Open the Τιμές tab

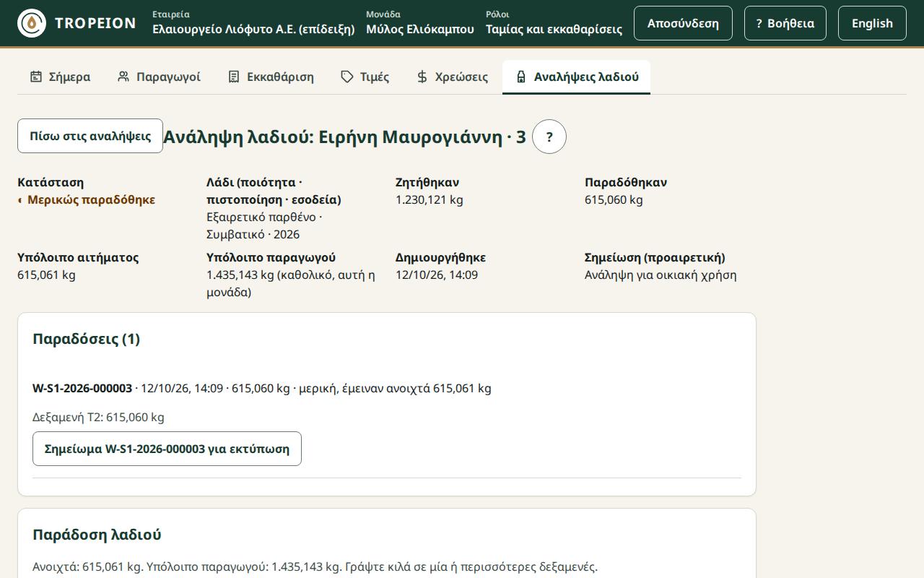tap(365, 77)
